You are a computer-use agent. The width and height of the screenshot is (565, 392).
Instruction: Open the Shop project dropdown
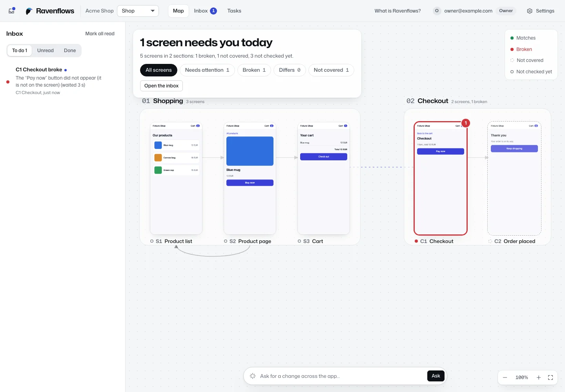click(138, 11)
